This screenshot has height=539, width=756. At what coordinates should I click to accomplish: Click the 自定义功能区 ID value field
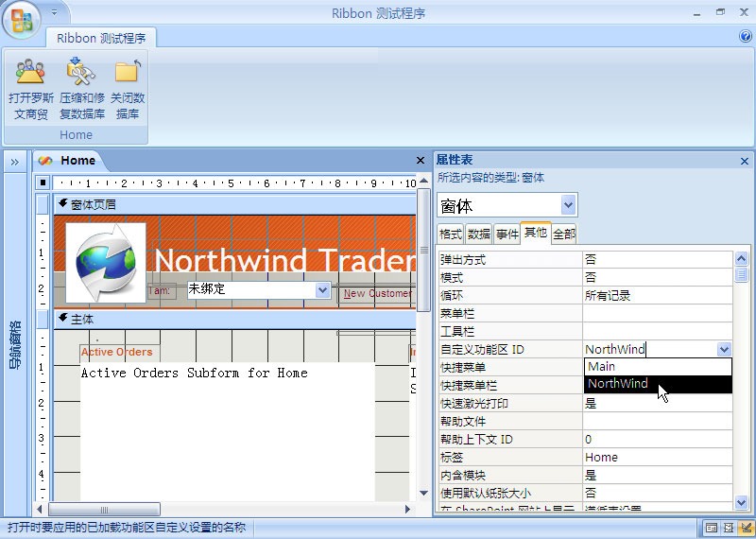pos(650,349)
